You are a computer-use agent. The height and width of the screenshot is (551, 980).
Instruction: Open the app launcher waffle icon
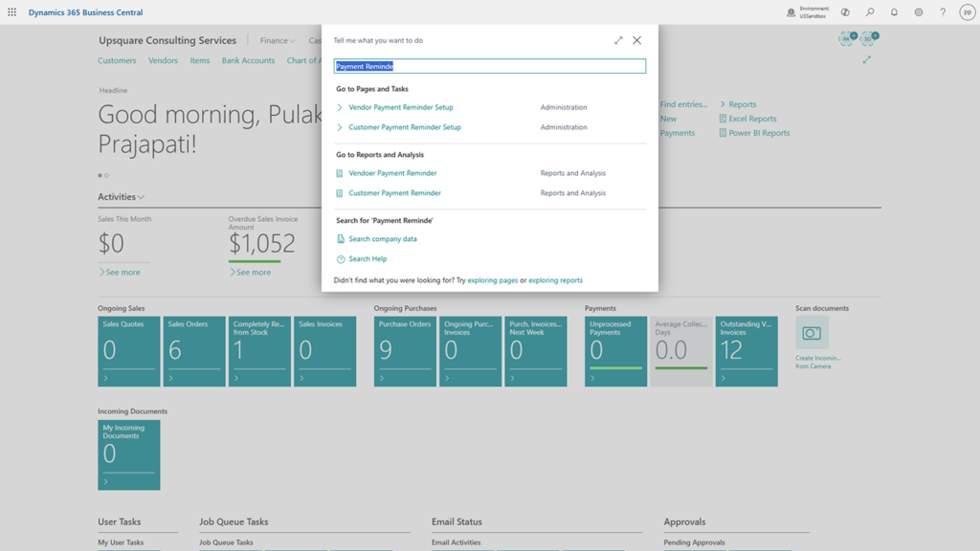[12, 12]
